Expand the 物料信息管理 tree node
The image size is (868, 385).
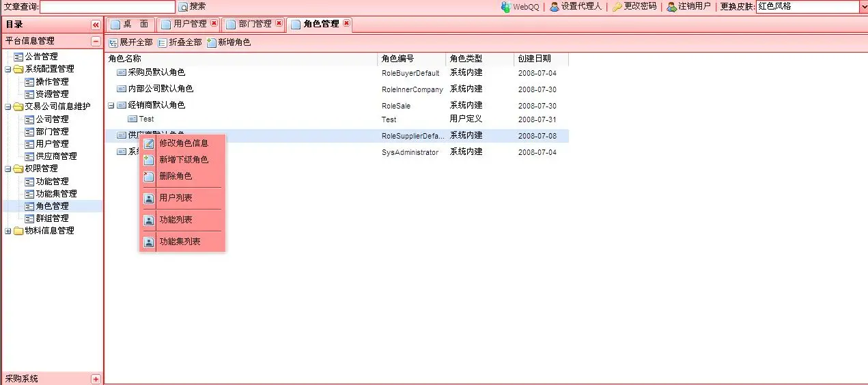pos(8,231)
